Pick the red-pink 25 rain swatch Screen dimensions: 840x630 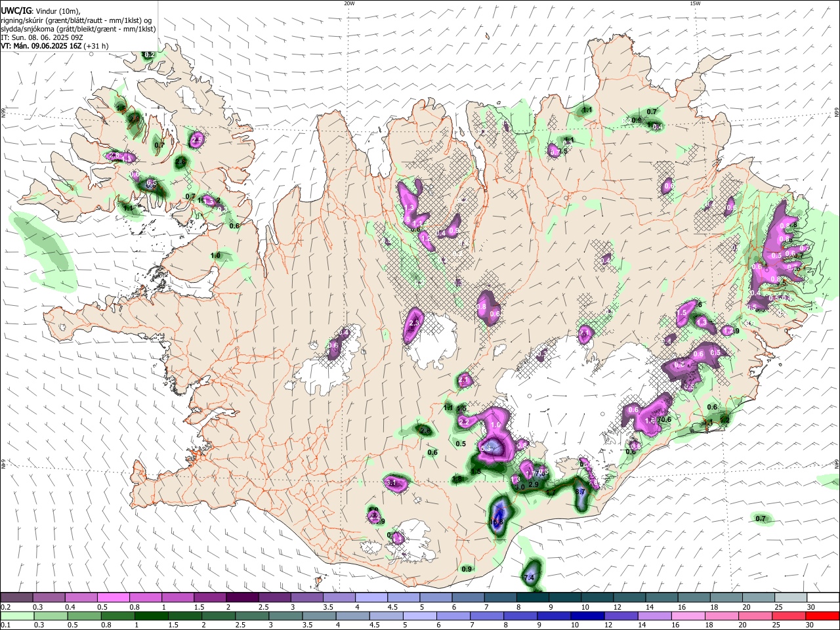(x=789, y=616)
